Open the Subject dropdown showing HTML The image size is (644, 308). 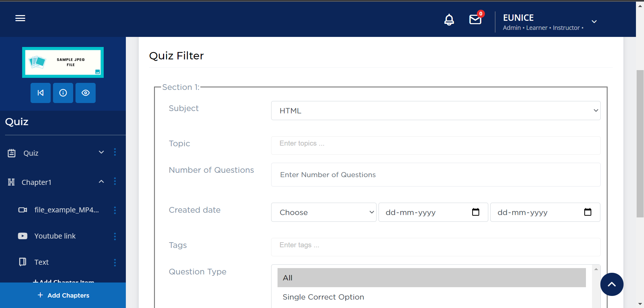click(435, 111)
